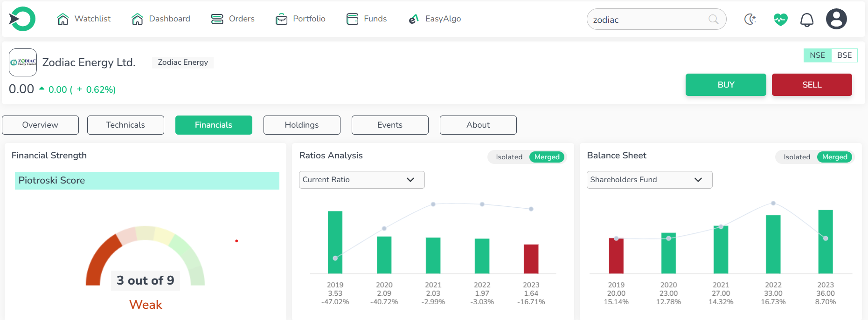Select Isolated in Ratios Analysis
Image resolution: width=868 pixels, height=320 pixels.
[x=509, y=157]
